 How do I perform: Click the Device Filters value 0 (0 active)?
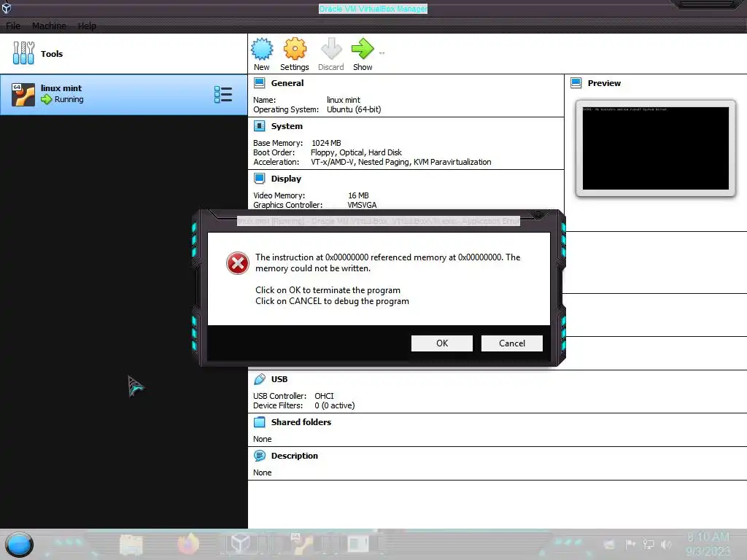(x=334, y=405)
